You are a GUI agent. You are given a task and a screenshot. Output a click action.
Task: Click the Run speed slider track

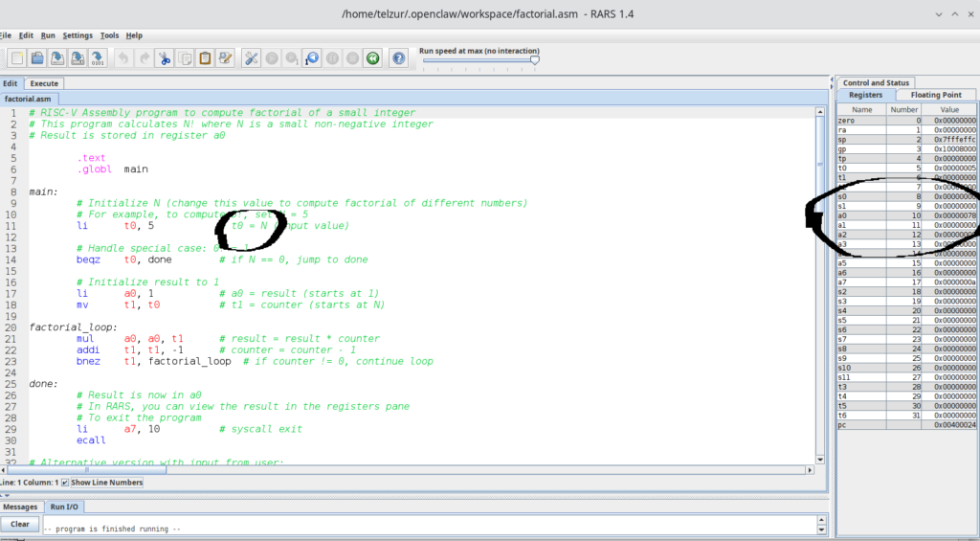[479, 60]
